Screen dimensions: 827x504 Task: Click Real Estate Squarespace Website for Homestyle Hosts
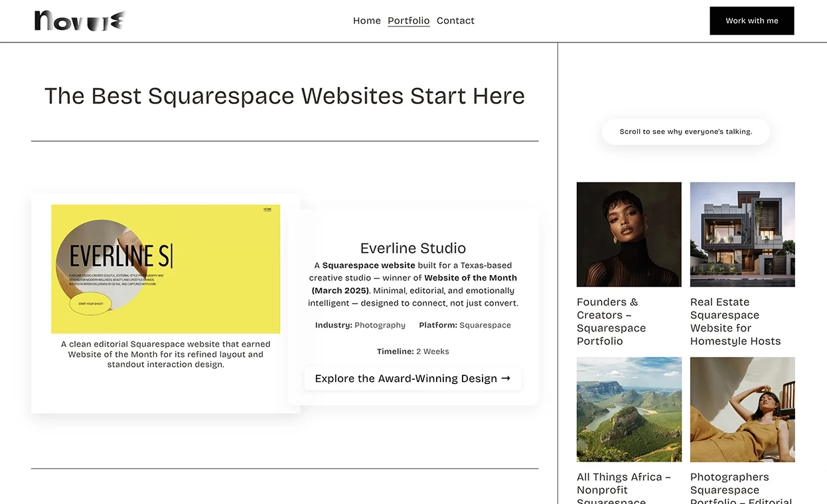(735, 322)
